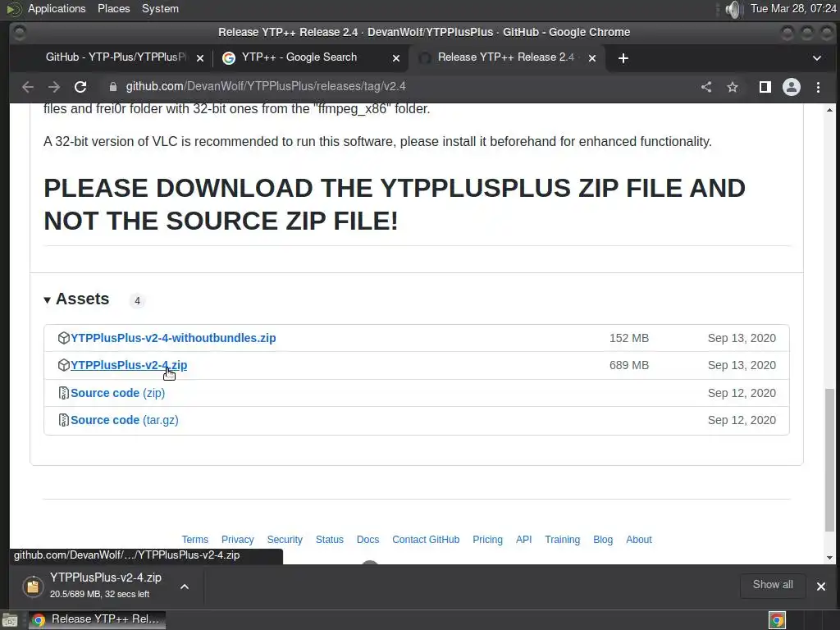
Task: Open Contact GitHub footer link
Action: pos(426,540)
